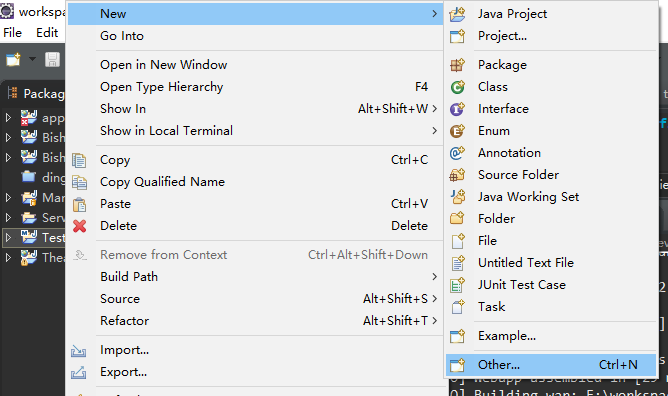
Task: Click the red Delete X icon
Action: (79, 226)
